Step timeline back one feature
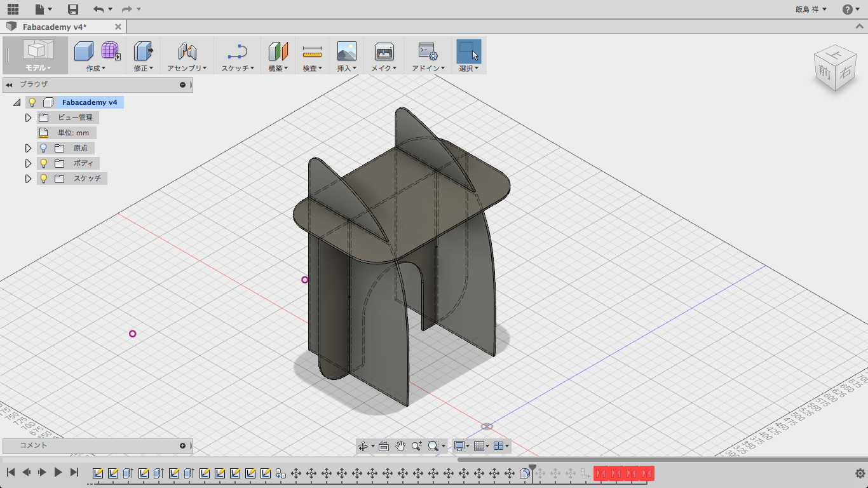 (27, 472)
